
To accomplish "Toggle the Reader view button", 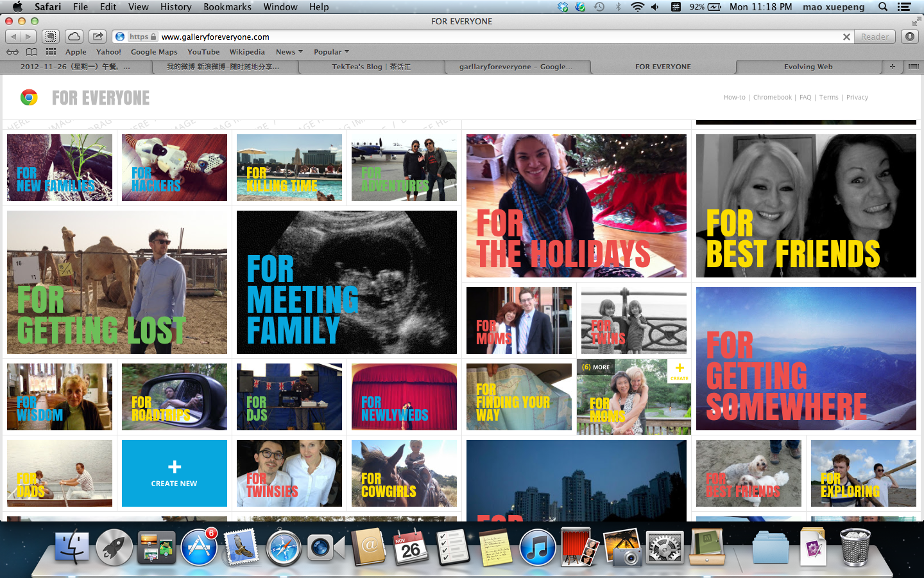I will (x=875, y=37).
